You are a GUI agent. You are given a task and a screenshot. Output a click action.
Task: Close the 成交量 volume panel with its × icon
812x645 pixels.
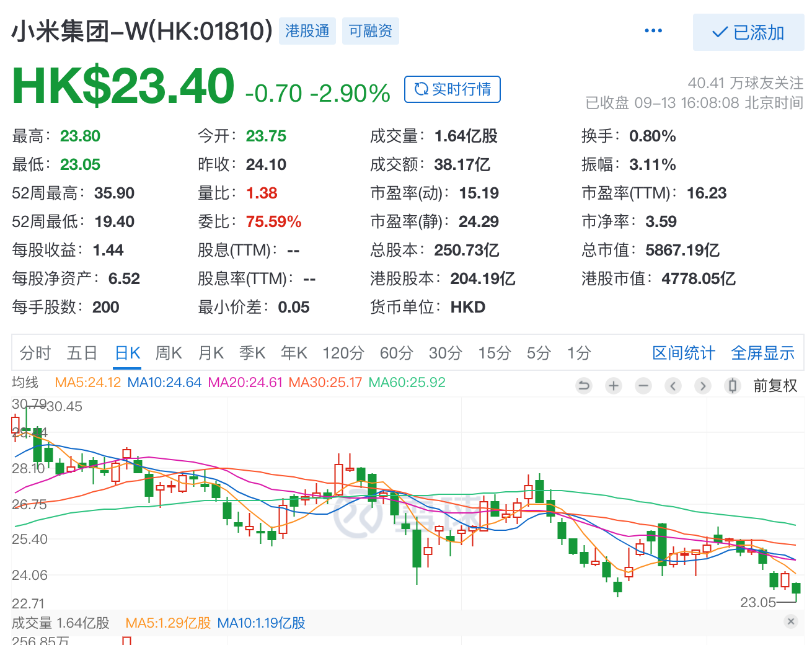791,621
